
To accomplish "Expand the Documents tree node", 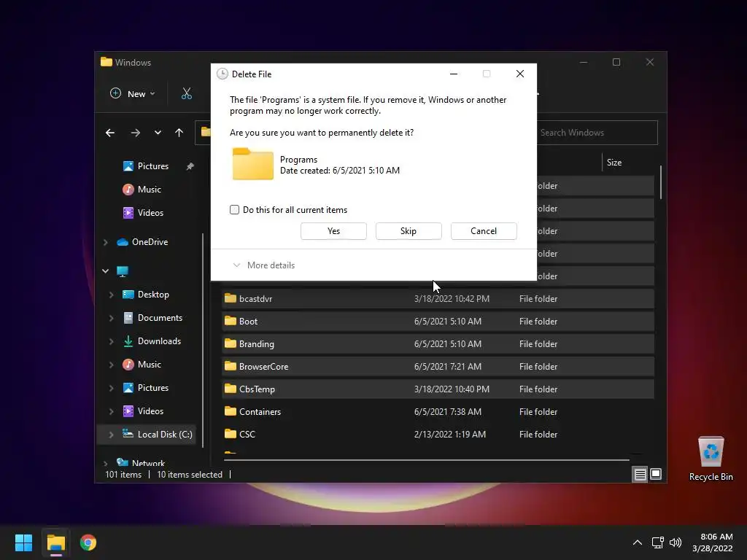I will 111,318.
